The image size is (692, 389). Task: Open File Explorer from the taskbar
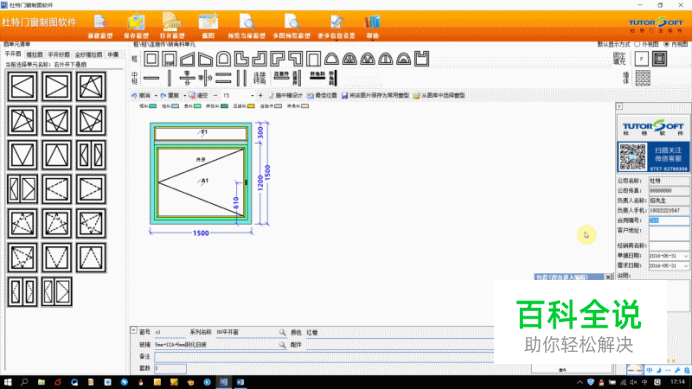click(x=41, y=382)
